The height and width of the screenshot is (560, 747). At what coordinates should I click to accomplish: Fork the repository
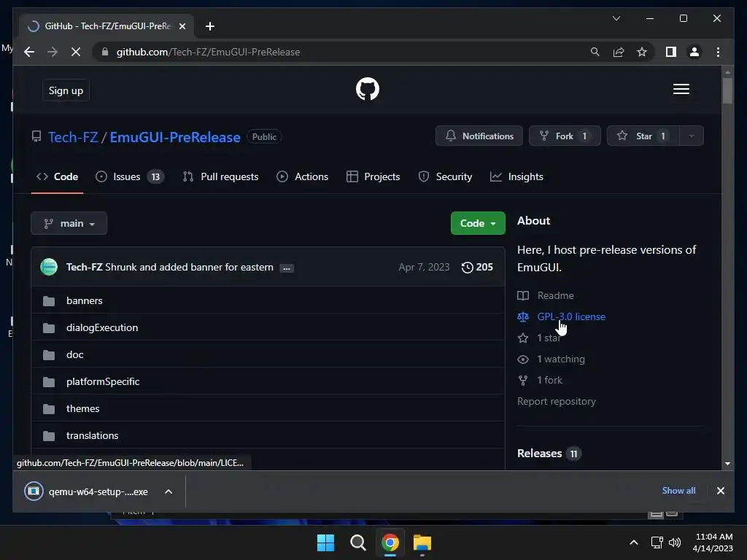pos(565,136)
